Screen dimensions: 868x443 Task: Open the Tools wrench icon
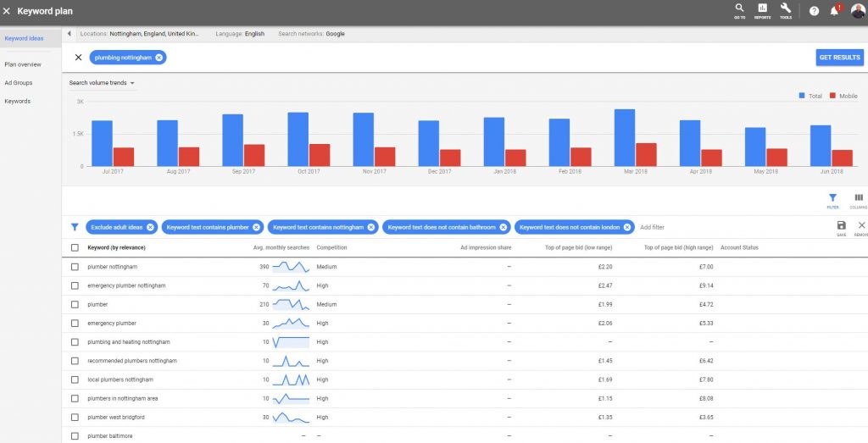[786, 10]
